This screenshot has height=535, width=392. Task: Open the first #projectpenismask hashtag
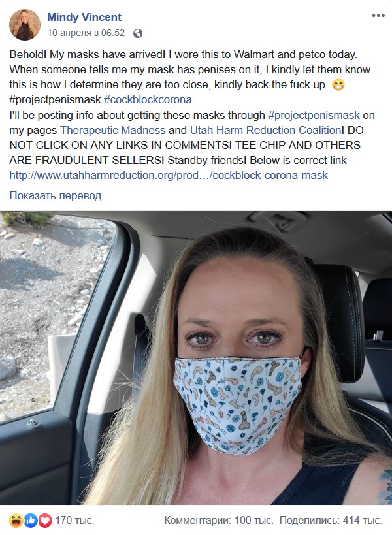pos(55,100)
